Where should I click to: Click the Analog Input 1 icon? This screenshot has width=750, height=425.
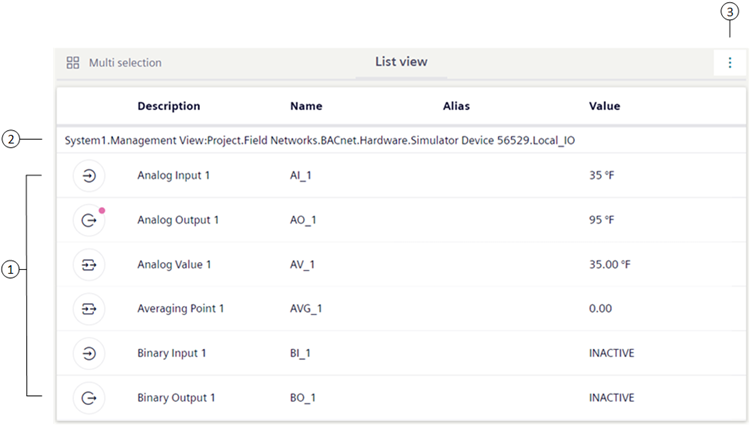click(89, 175)
